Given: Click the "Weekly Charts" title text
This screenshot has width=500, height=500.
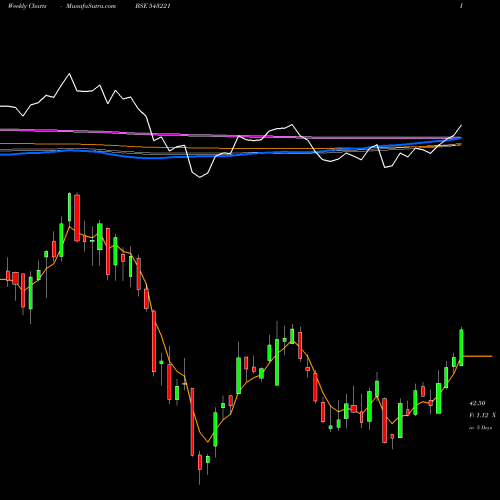Looking at the screenshot, I should click(x=27, y=6).
